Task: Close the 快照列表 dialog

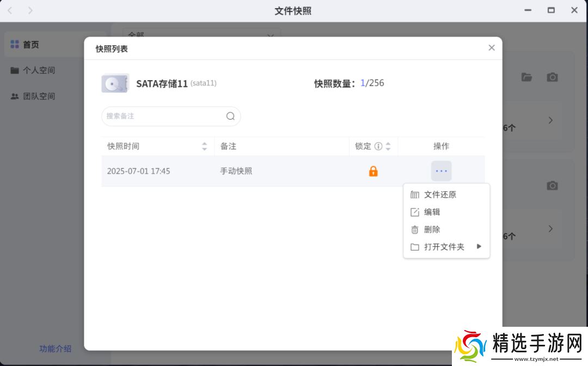Action: (492, 48)
